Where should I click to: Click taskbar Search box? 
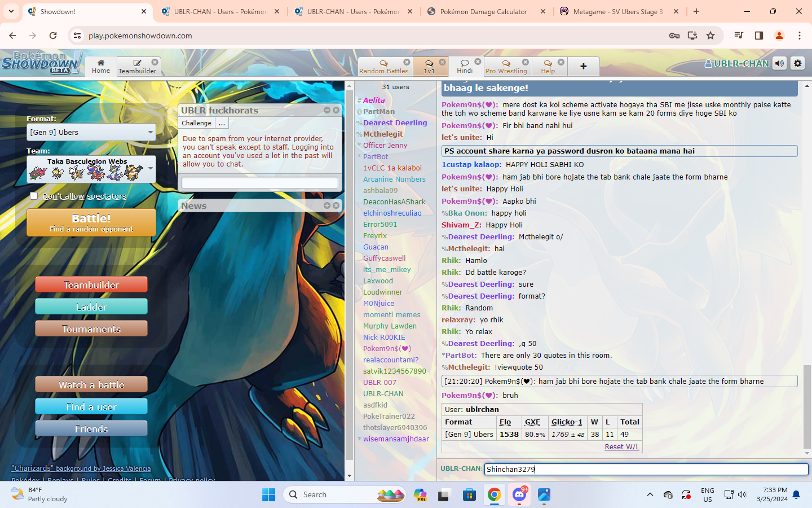345,494
